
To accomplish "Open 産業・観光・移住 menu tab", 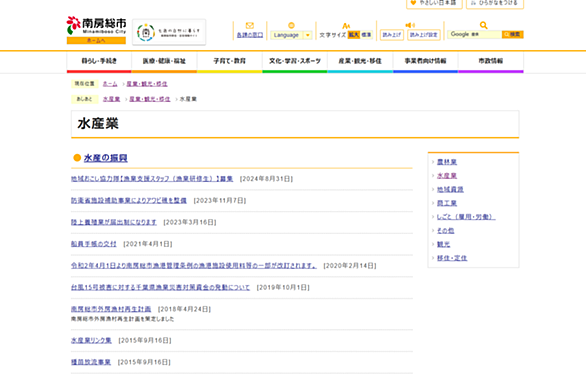I will 360,62.
